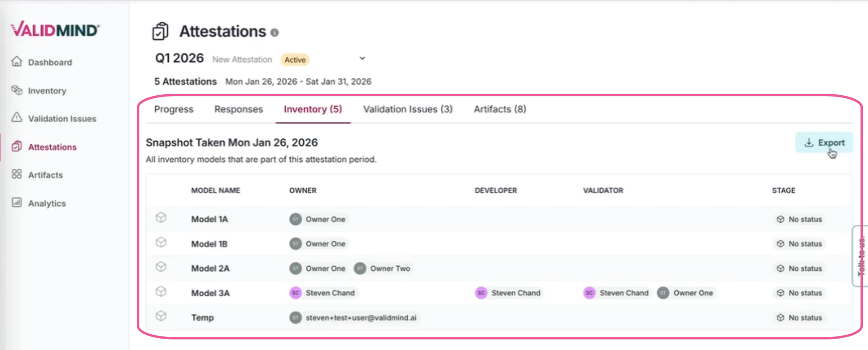Click the Attestations clipboard sidebar icon
Image resolution: width=868 pixels, height=350 pixels.
pyautogui.click(x=17, y=146)
